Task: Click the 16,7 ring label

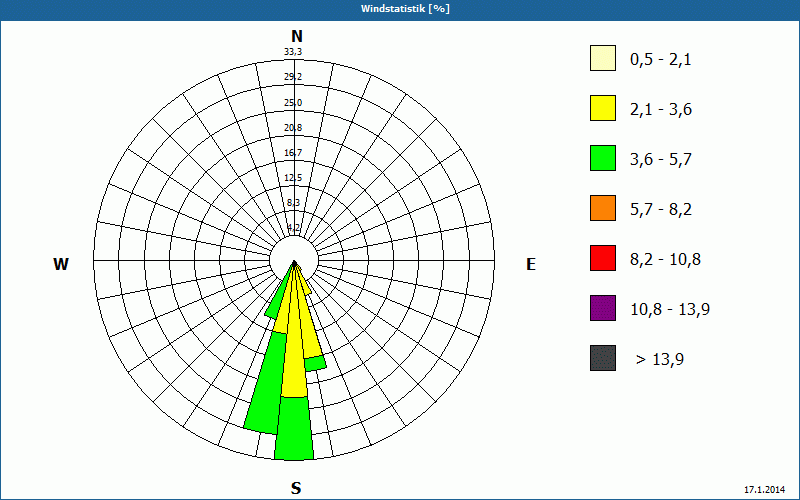Action: pos(293,153)
